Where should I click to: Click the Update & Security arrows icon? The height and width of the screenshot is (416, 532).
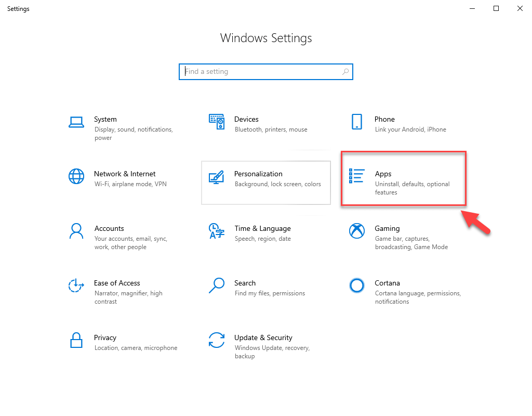(x=217, y=340)
